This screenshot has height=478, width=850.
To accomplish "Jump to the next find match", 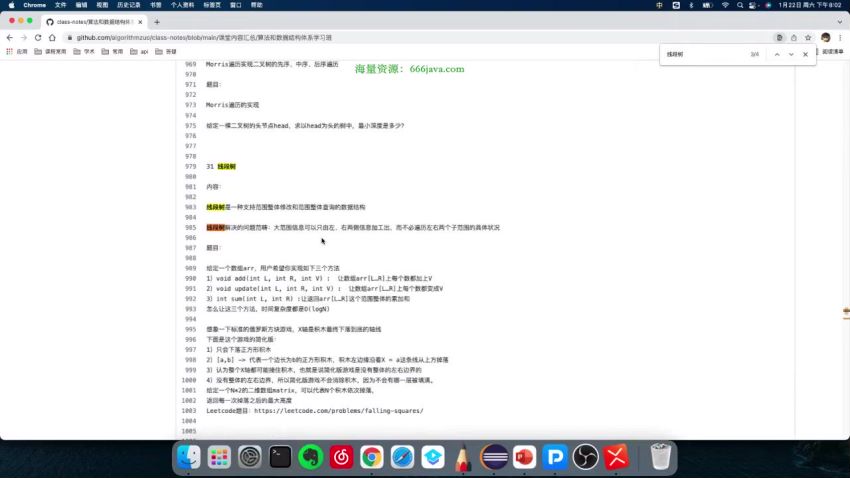I will tap(791, 54).
